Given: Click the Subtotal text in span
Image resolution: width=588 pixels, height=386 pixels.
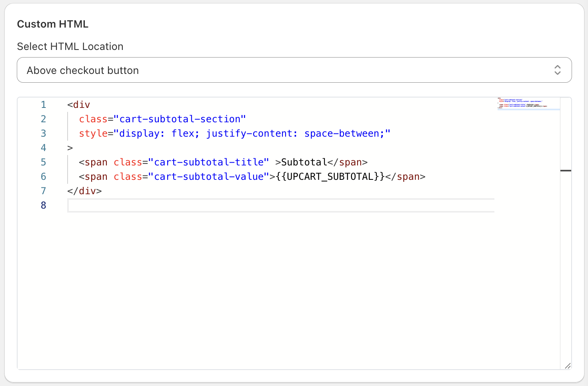Looking at the screenshot, I should click(x=304, y=162).
